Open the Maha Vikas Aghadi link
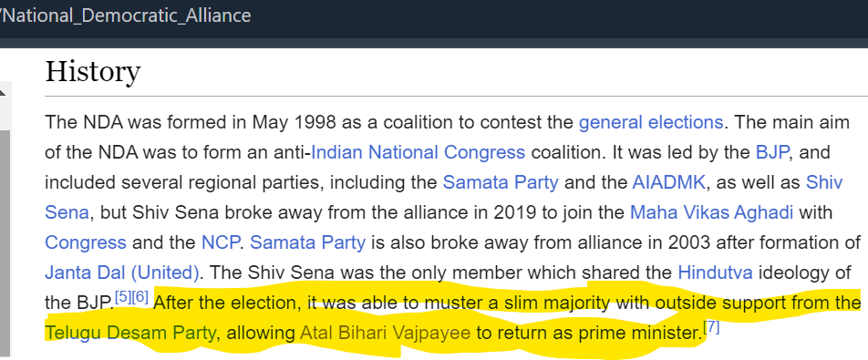868x360 pixels. (711, 212)
